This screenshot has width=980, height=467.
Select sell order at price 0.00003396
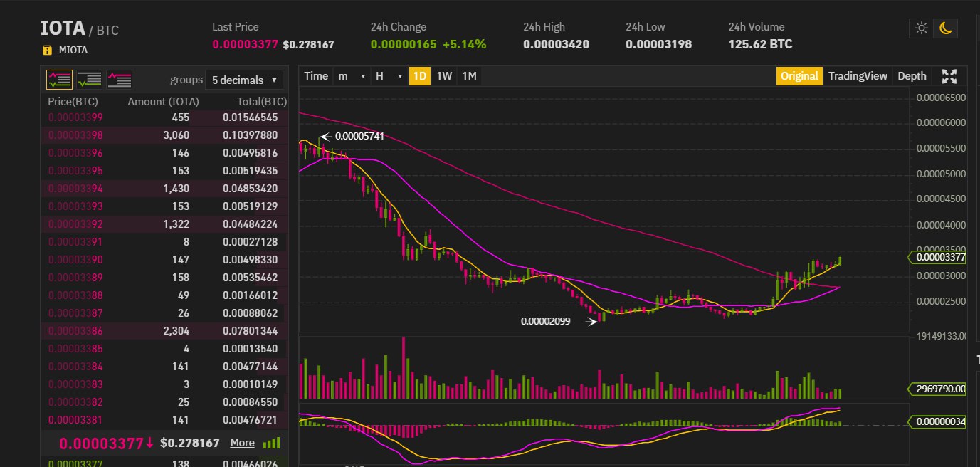(164, 152)
